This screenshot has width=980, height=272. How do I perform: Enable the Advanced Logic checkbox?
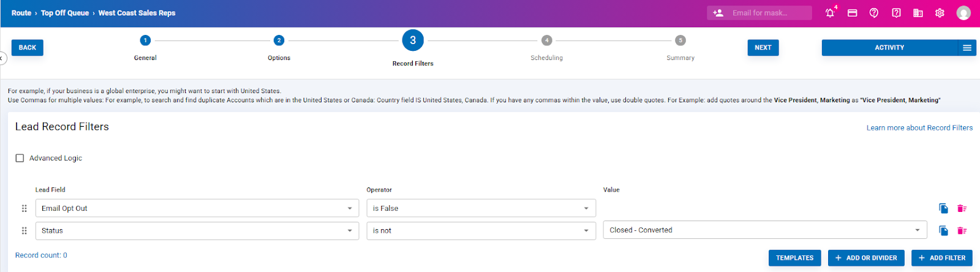point(20,158)
